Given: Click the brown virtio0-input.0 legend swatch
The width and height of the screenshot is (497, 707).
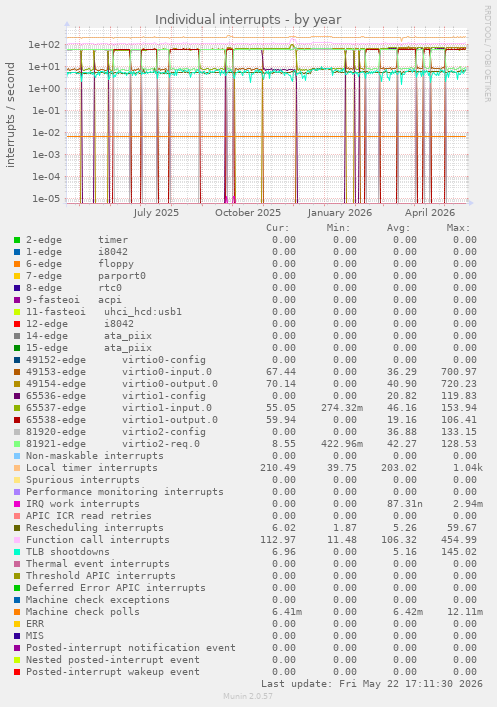Looking at the screenshot, I should (x=17, y=372).
